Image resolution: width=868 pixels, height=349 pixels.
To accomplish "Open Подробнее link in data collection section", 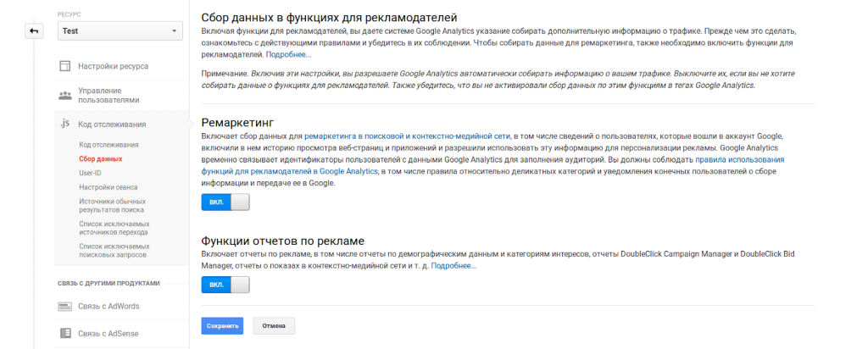I will 288,55.
